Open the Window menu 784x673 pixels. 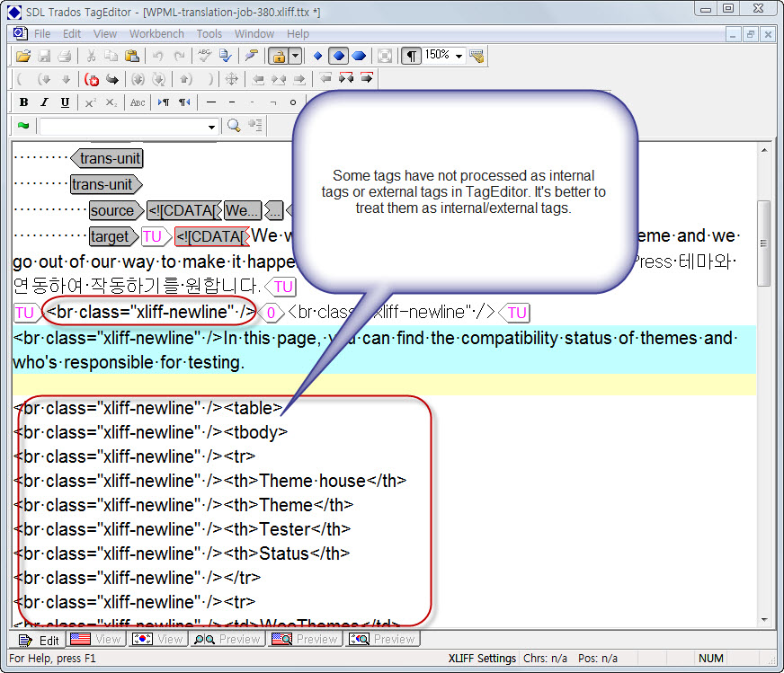click(254, 33)
